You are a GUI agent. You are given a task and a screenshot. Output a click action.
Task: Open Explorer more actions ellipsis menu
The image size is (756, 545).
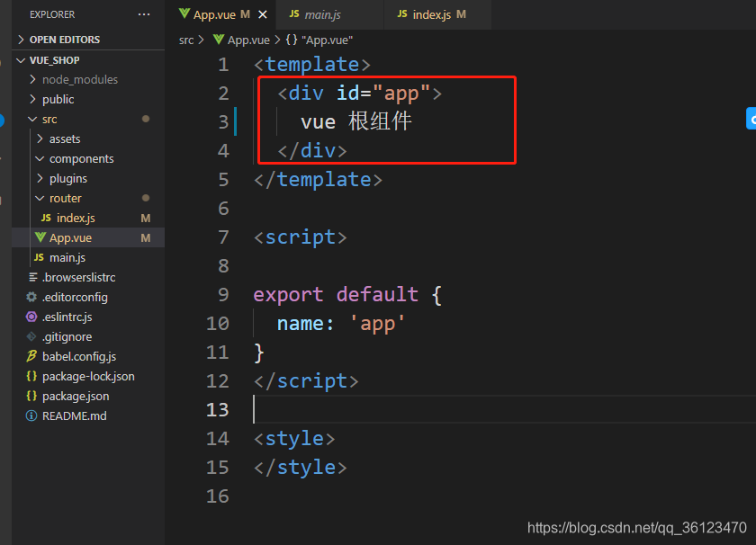(144, 14)
